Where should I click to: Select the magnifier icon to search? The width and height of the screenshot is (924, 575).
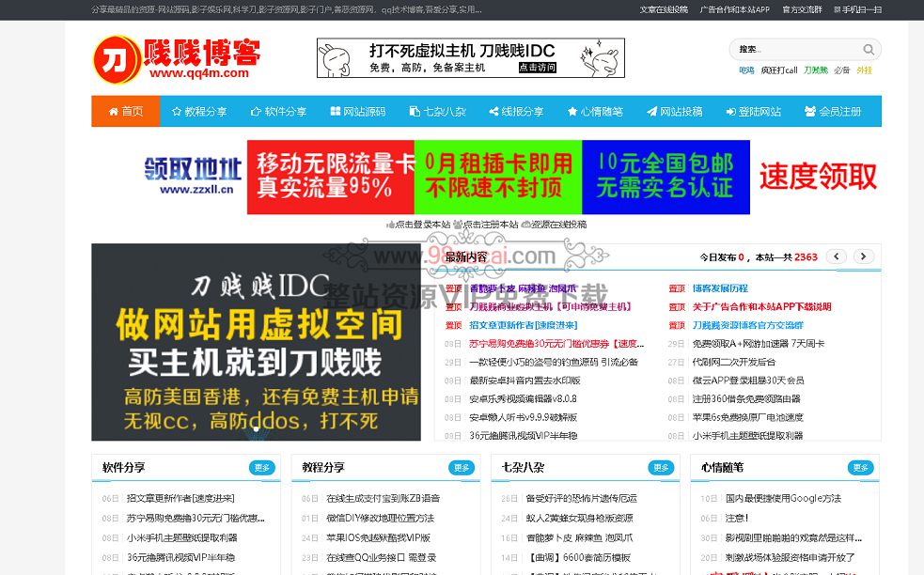pyautogui.click(x=869, y=49)
